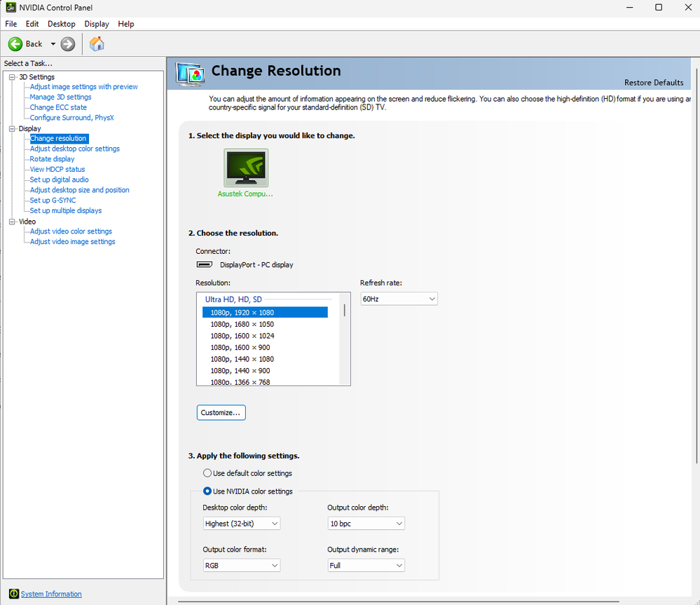Click Restore Defaults link
This screenshot has width=700, height=605.
click(x=654, y=83)
